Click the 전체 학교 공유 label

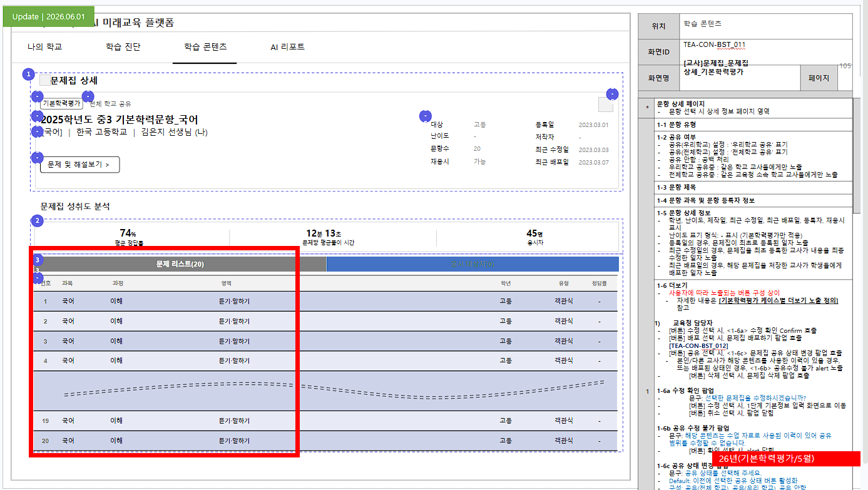coord(110,103)
